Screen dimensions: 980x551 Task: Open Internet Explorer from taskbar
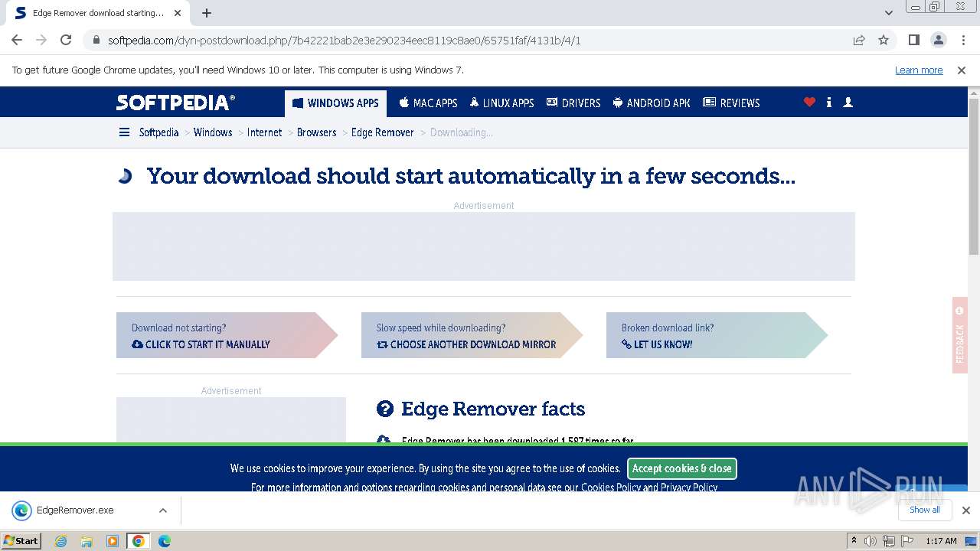[60, 541]
